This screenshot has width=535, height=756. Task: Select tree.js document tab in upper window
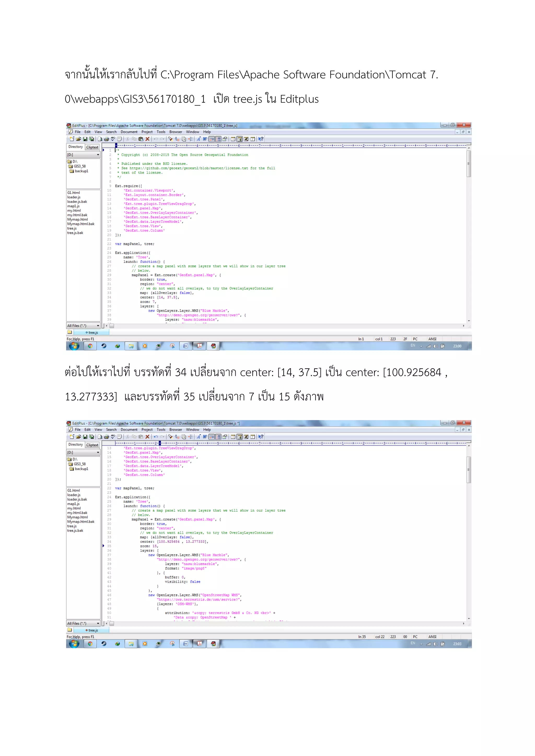point(92,333)
